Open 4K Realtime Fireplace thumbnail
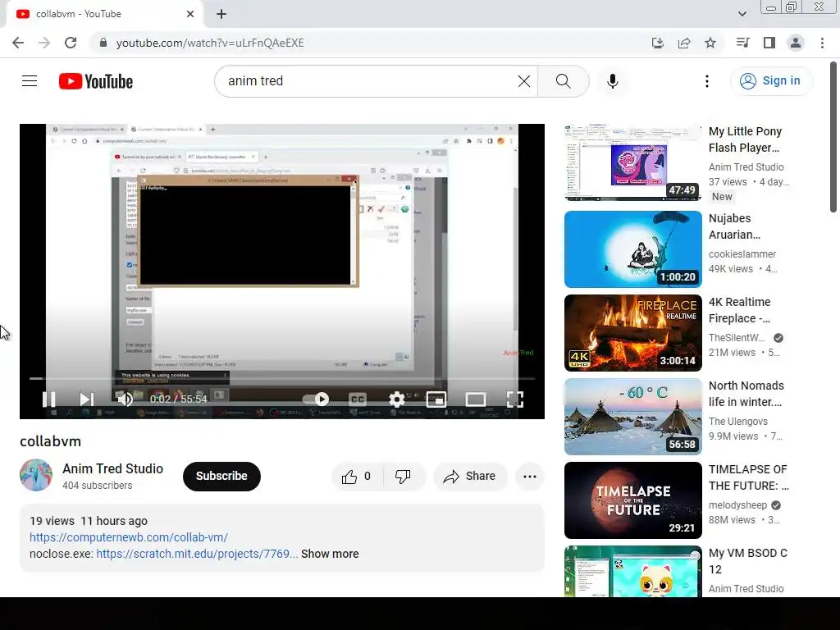 coord(632,333)
